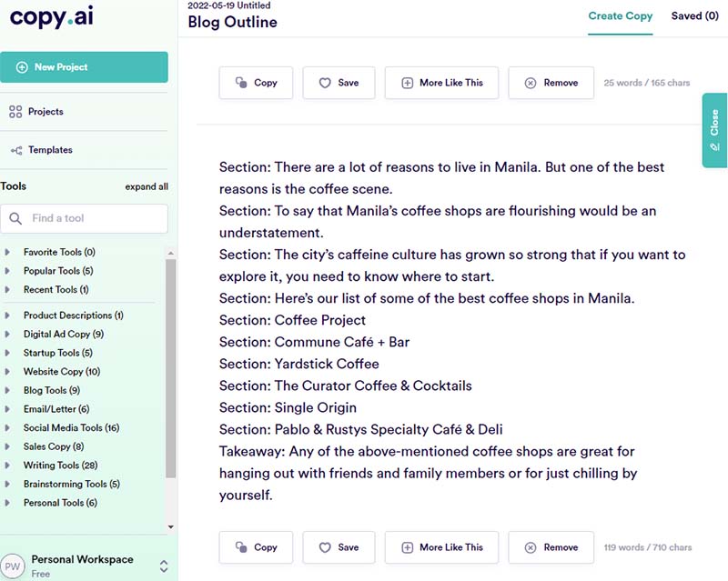Copy the top 25-word result

click(x=256, y=83)
